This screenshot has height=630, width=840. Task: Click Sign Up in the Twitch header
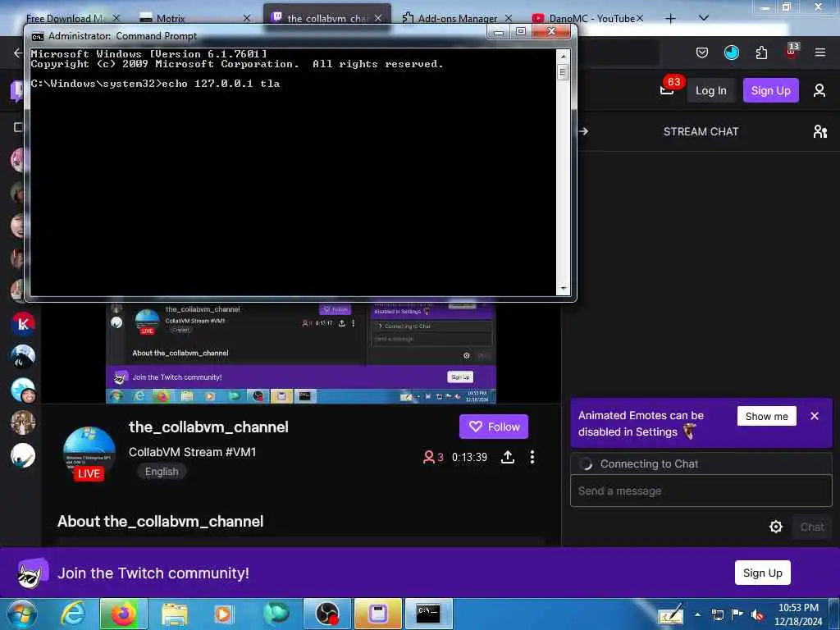point(770,90)
